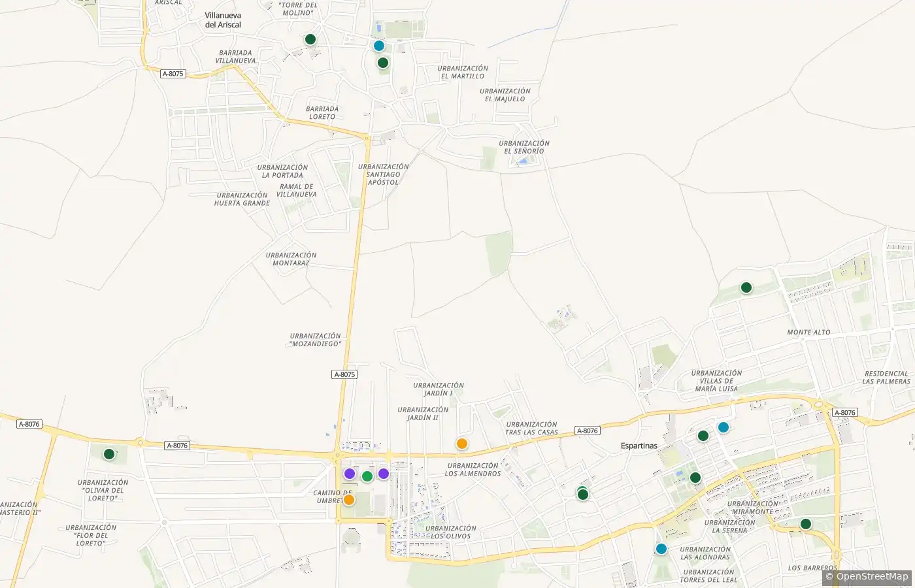Click the dark green marker below "Torre del Molino"
The width and height of the screenshot is (915, 588).
tap(310, 39)
